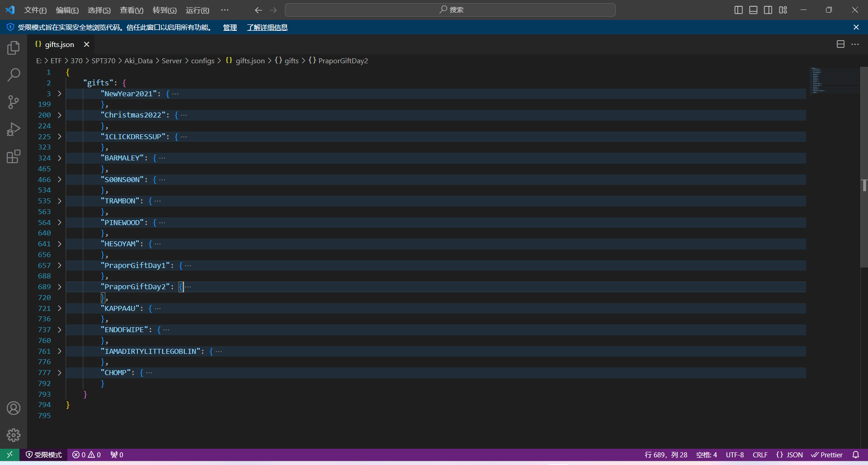Expand the folded NewYear2021 block
This screenshot has height=465, width=868.
[59, 94]
